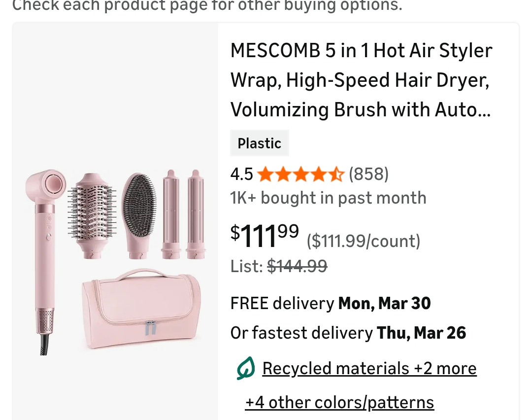Open the Recycled materials +2 more link

point(369,369)
